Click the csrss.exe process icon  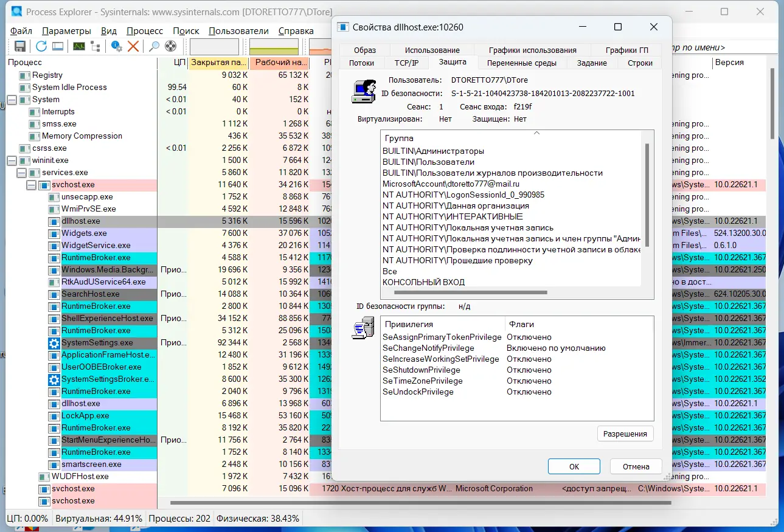pos(24,148)
